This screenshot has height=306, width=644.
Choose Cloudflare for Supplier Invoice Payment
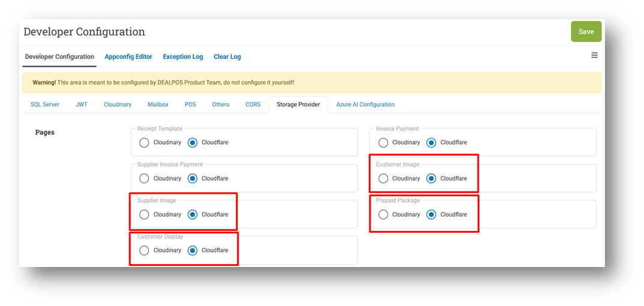193,178
